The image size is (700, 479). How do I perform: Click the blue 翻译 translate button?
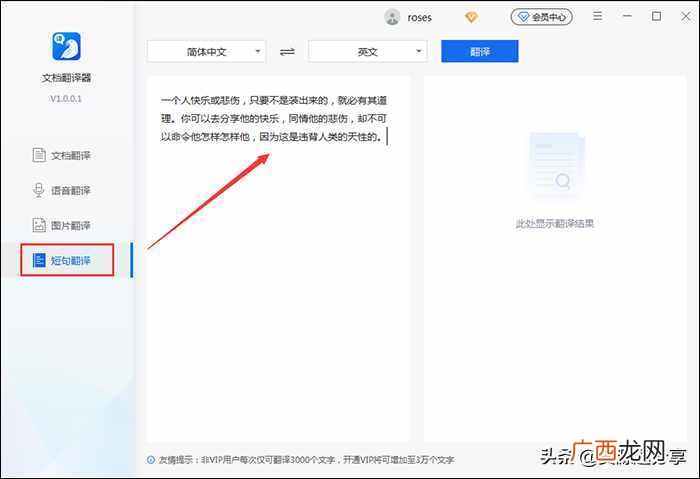point(480,51)
